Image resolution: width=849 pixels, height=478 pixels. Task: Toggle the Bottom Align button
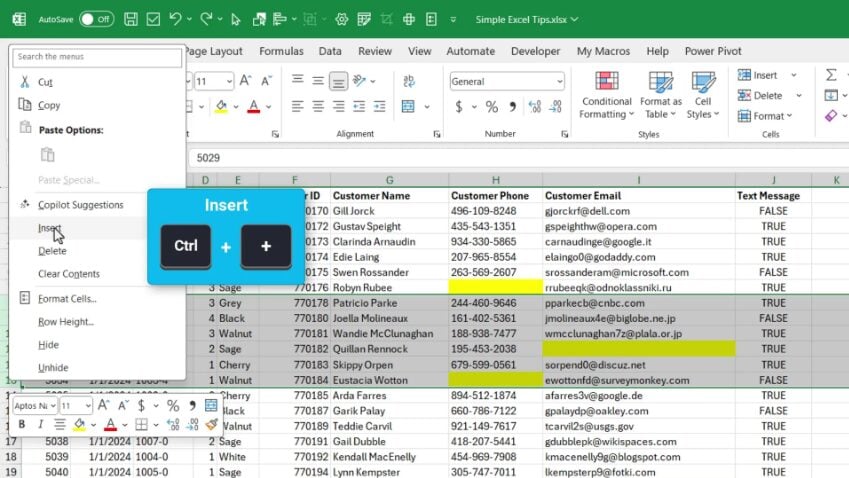(x=338, y=81)
